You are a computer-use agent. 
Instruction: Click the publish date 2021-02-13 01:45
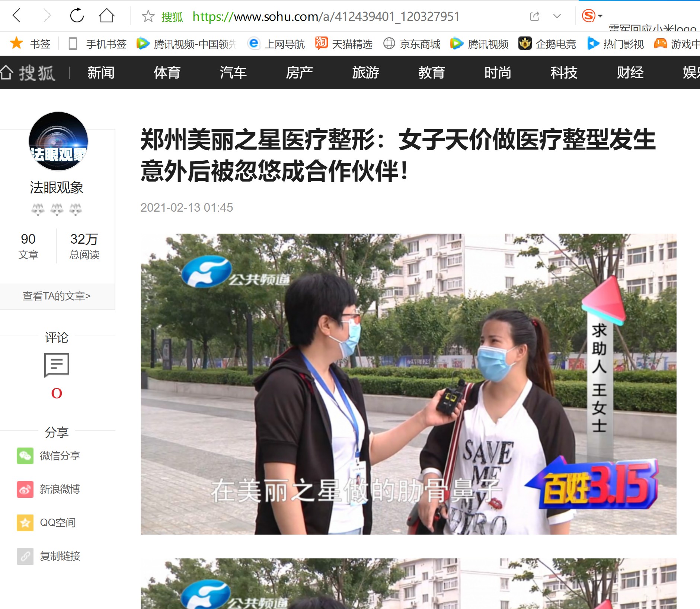pos(187,208)
